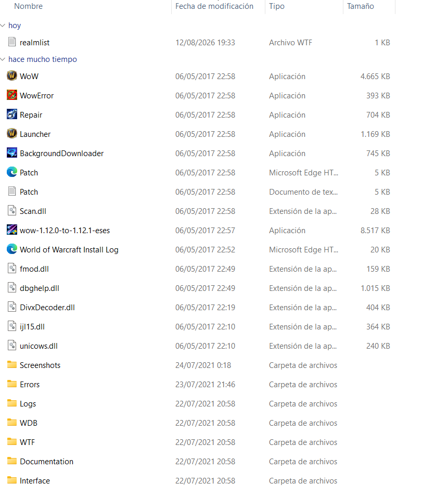Click the file name 'DivxDecoder.dll'
This screenshot has height=496, width=448.
click(x=47, y=308)
